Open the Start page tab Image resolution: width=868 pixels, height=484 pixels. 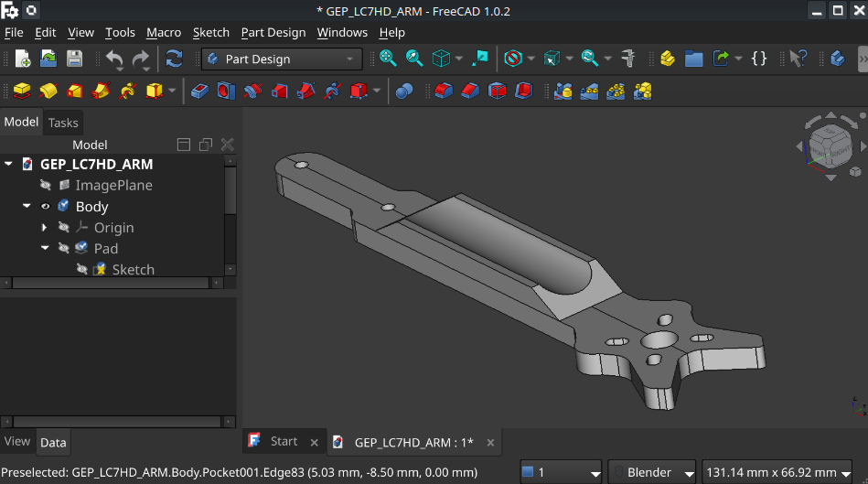pyautogui.click(x=284, y=442)
